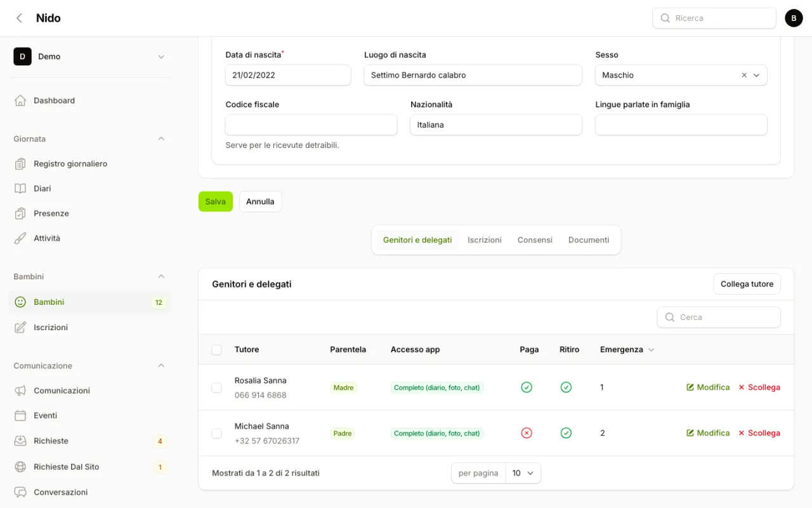The width and height of the screenshot is (812, 508).
Task: Click the Dashboard house icon
Action: pos(20,100)
